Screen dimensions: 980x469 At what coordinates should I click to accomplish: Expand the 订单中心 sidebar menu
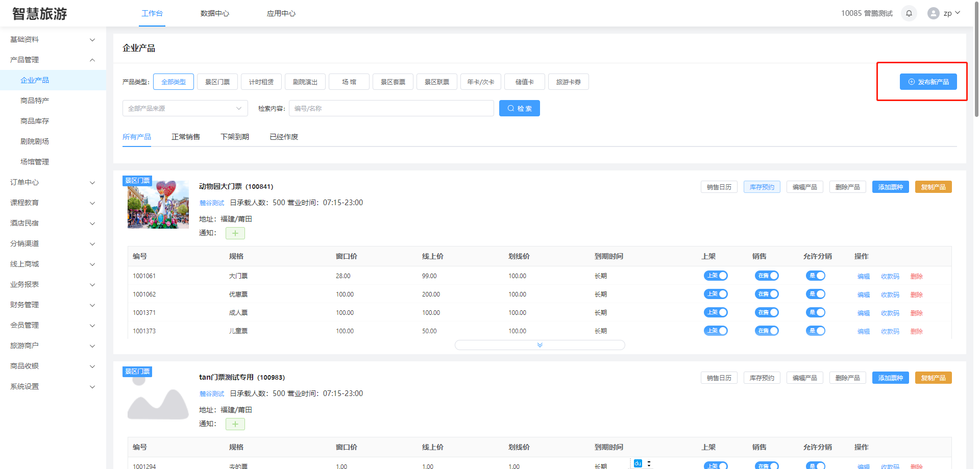[51, 182]
